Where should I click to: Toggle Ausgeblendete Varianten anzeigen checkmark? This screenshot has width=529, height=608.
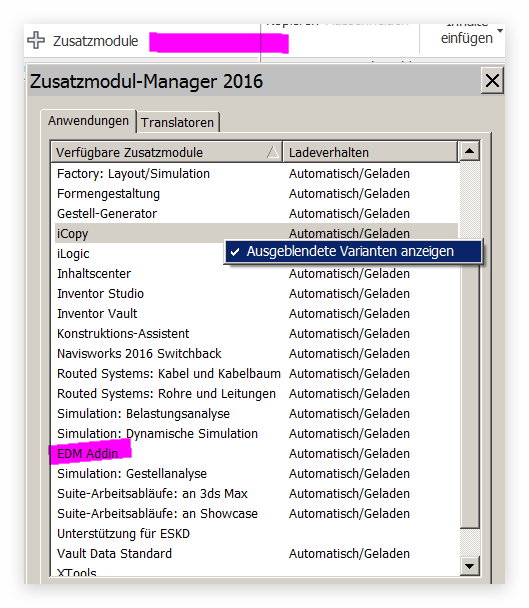pos(235,252)
